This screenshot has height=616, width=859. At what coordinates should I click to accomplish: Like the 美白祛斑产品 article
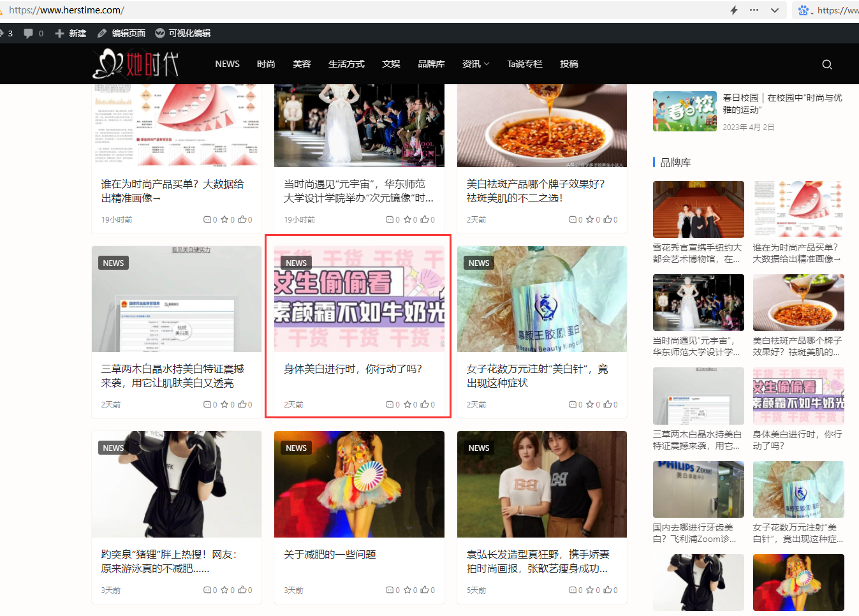(608, 219)
